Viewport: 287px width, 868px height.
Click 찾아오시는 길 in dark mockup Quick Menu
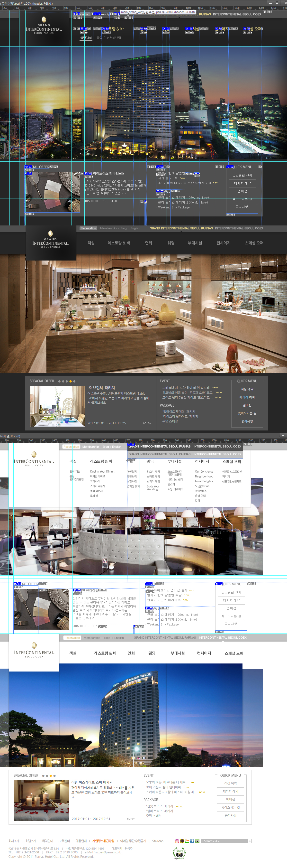tap(247, 413)
